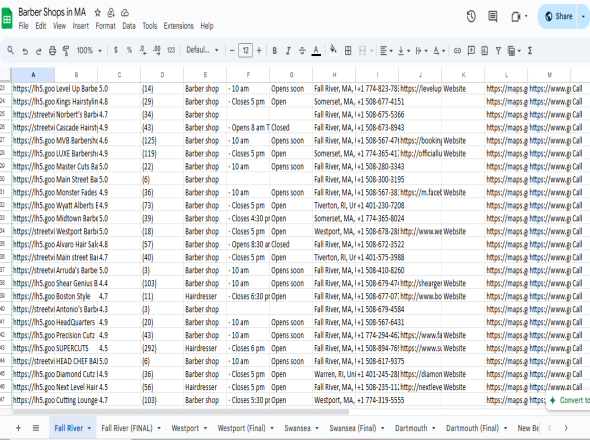Open the Default font dropdown

click(x=202, y=50)
